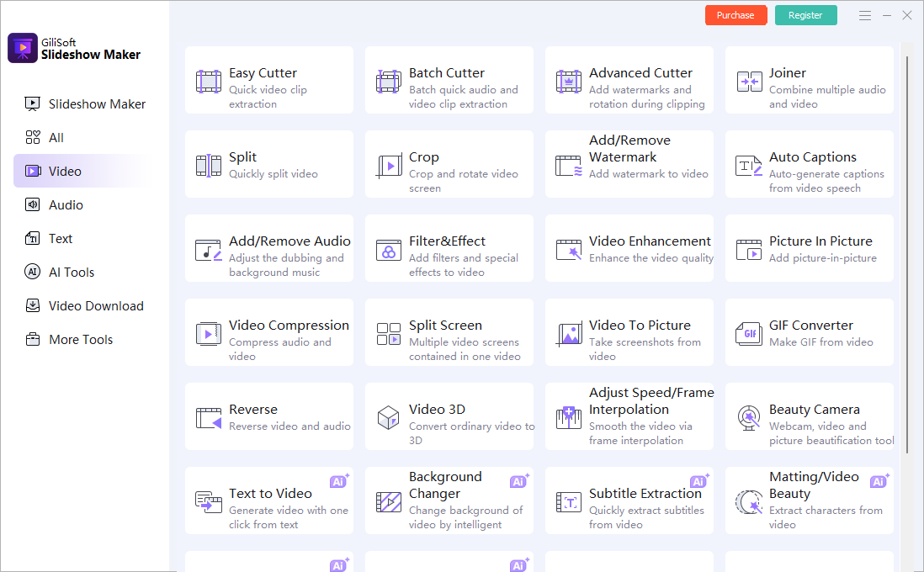The image size is (924, 572).
Task: Click 'Enhance the video quality' description
Action: click(x=651, y=258)
